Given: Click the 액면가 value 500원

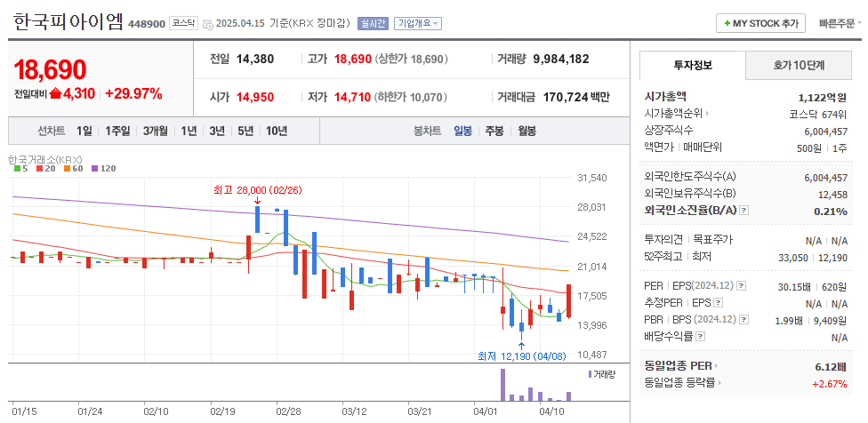Looking at the screenshot, I should pos(808,148).
